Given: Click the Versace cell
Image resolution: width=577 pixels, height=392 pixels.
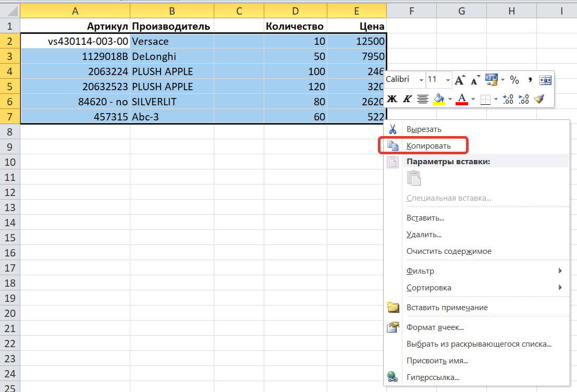Looking at the screenshot, I should pyautogui.click(x=172, y=41).
